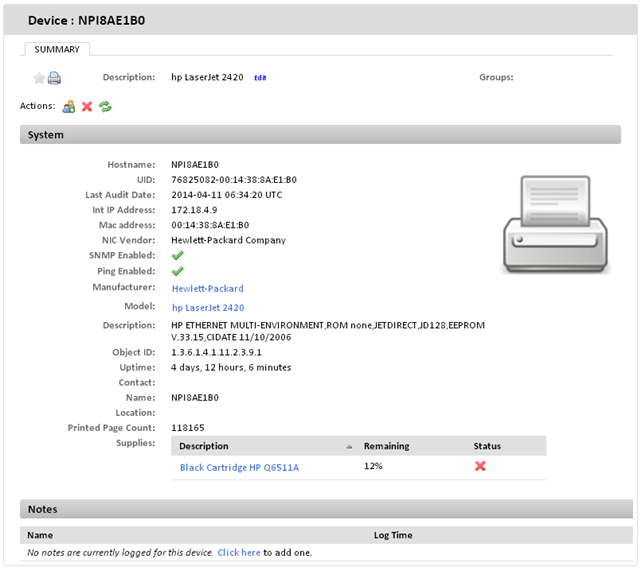Edit the device description
Image resolution: width=641 pixels, height=569 pixels.
point(260,78)
